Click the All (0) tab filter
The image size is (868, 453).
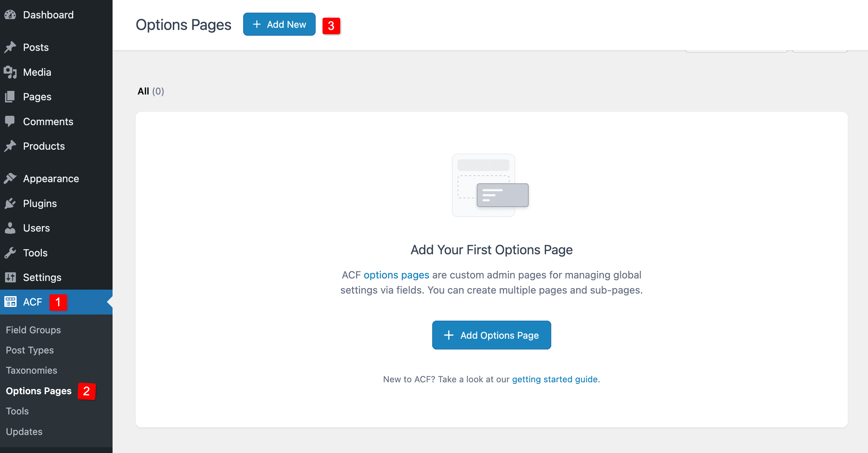(x=150, y=91)
